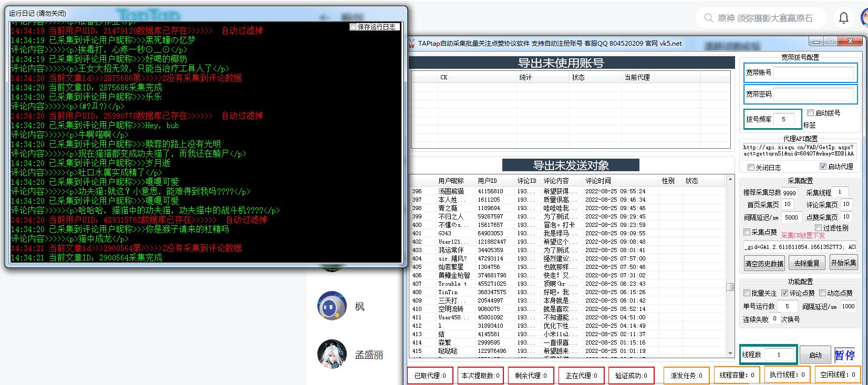Viewport: 868px width, 385px height.
Task: Click the app icon in the software title bar
Action: (x=412, y=43)
